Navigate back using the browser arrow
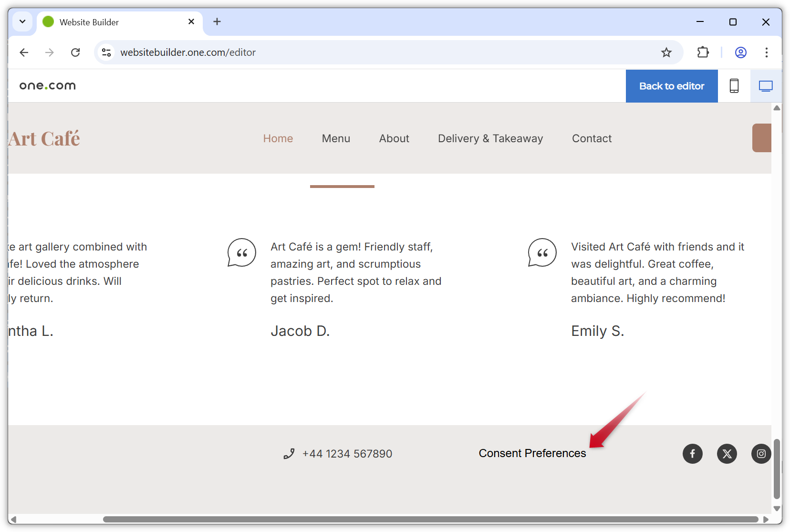The width and height of the screenshot is (790, 532). coord(24,52)
